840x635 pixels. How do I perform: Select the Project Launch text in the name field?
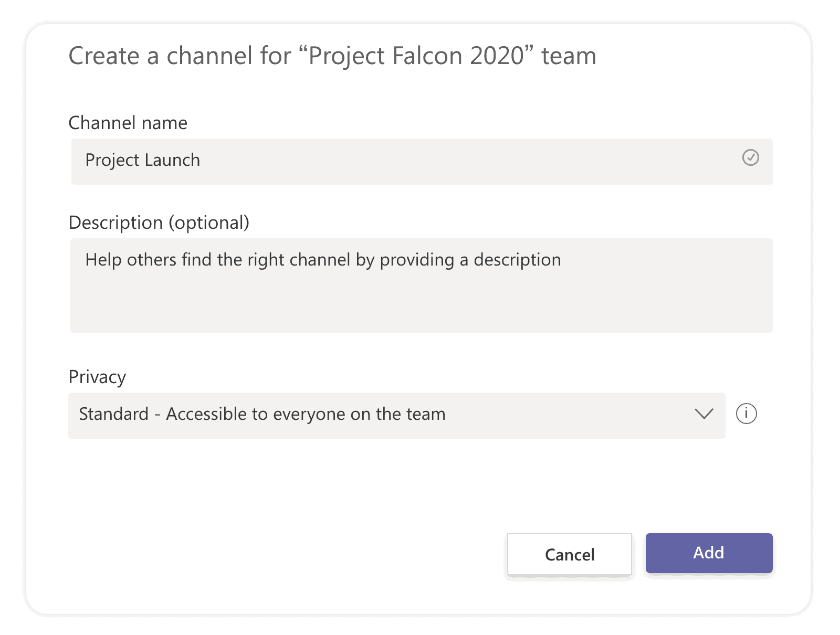tap(142, 160)
